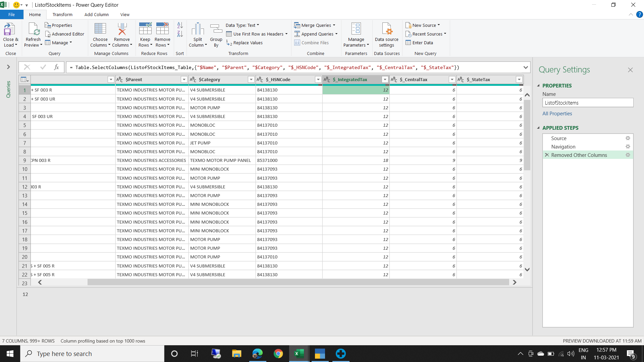Click the Close & Load icon
This screenshot has height=362, width=644.
9,29
